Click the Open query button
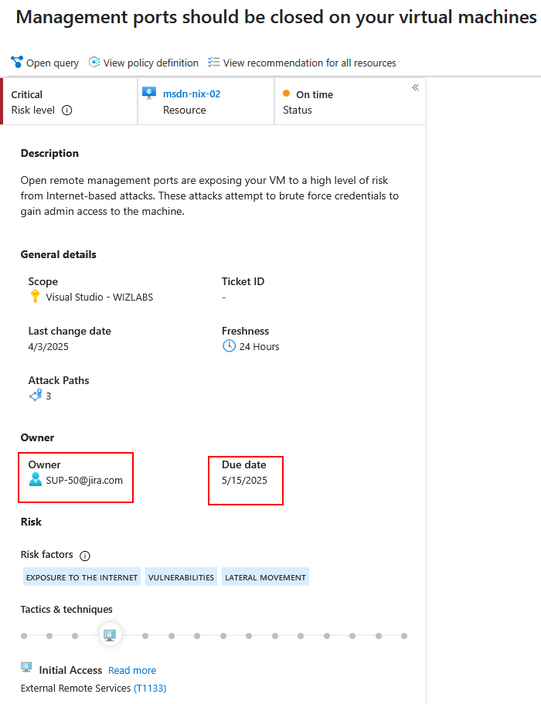Viewport: 541px width, 704px height. [45, 62]
